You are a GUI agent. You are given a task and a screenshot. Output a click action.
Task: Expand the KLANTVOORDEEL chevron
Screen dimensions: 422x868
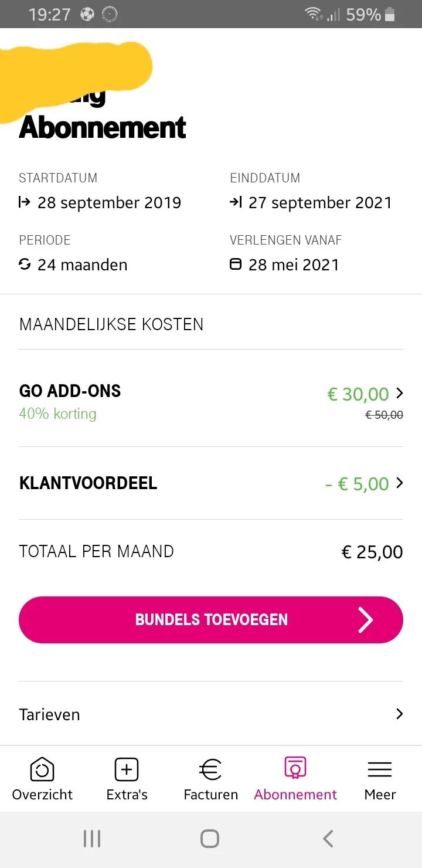click(400, 483)
